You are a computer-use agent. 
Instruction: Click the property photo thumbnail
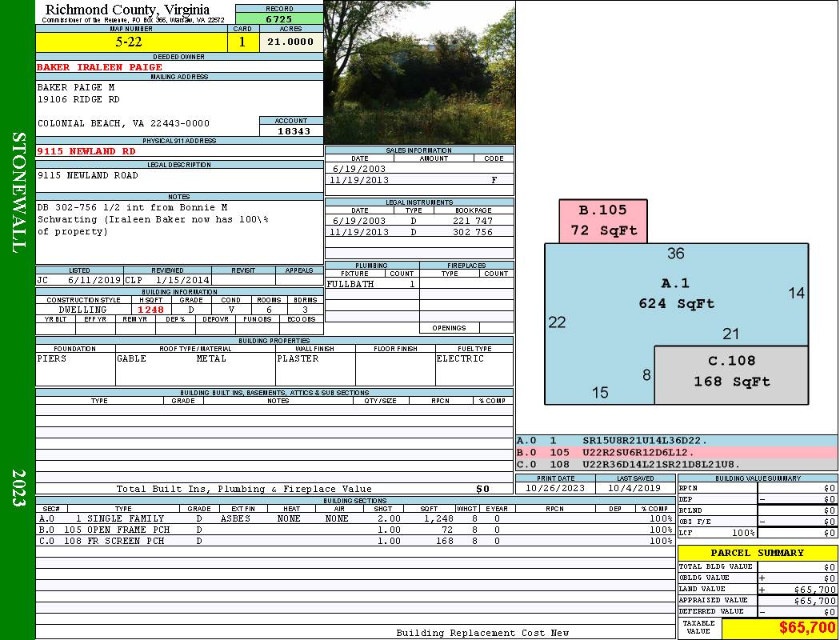(418, 72)
